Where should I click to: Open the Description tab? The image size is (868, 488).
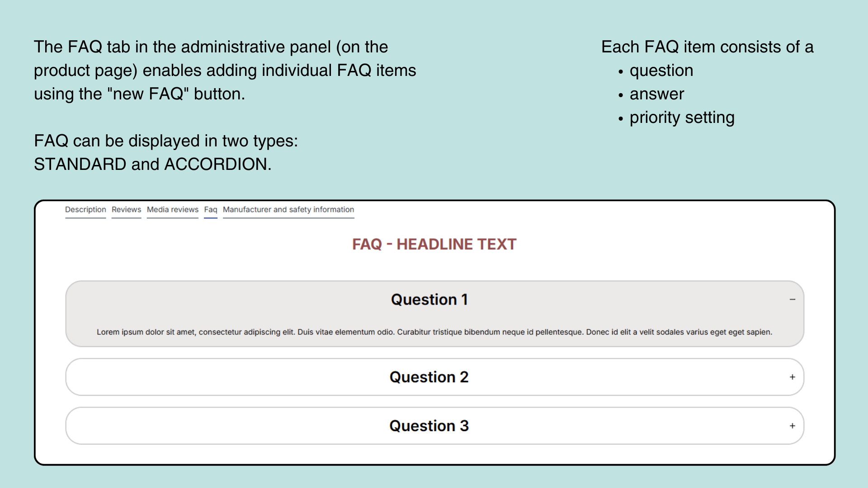[x=85, y=210]
